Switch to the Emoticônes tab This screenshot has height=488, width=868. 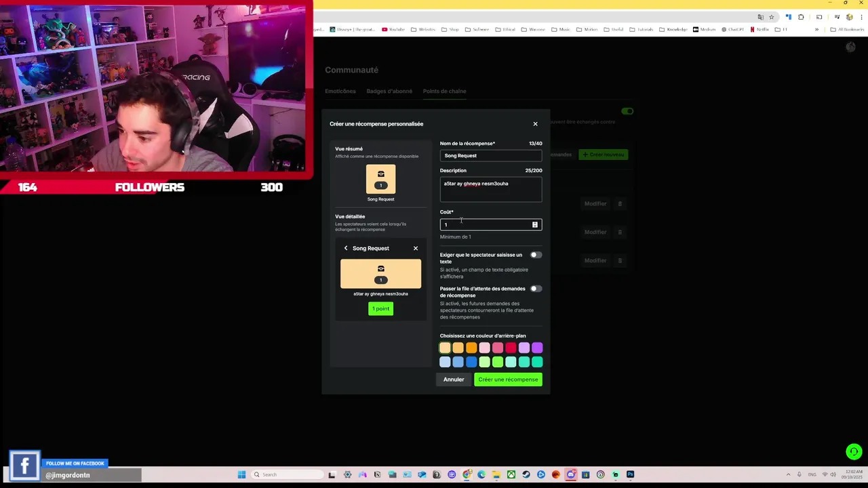[x=340, y=91]
